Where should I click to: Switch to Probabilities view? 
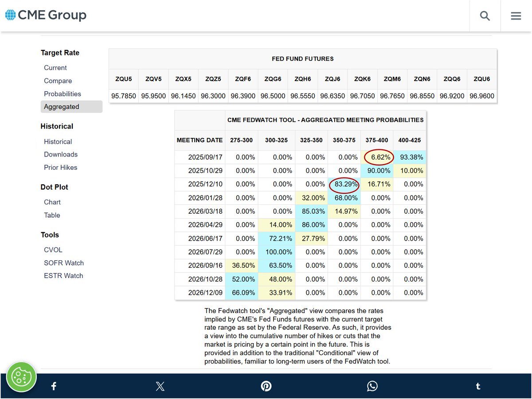[x=63, y=94]
